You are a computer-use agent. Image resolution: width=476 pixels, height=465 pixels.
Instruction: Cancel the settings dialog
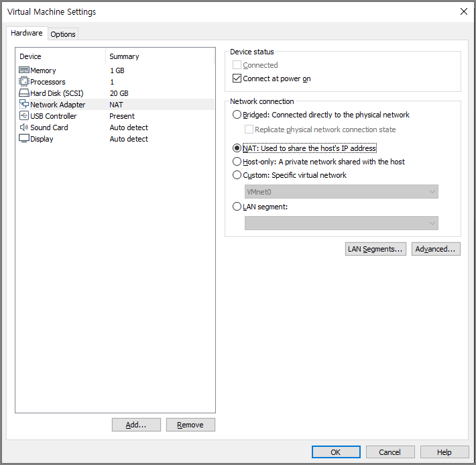pyautogui.click(x=390, y=452)
